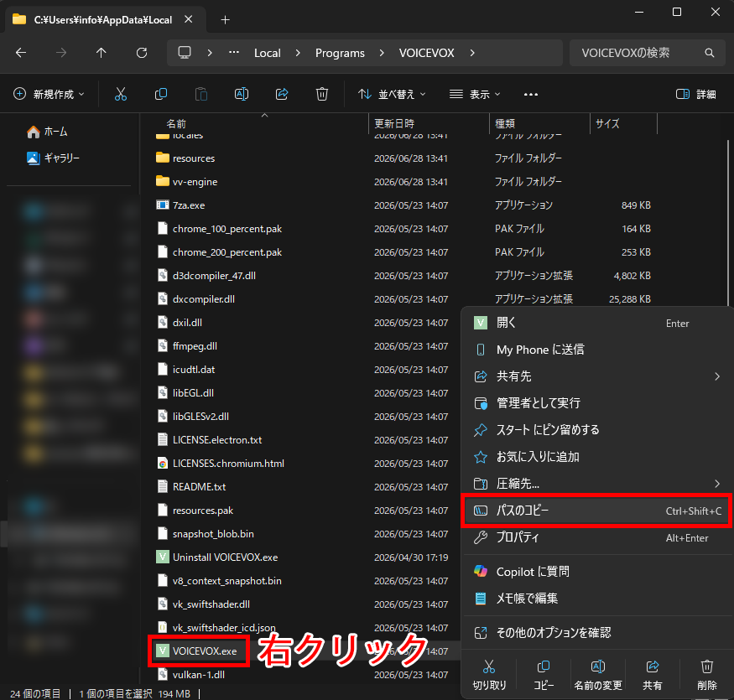Click the This PC monitor icon in address bar

click(x=185, y=53)
